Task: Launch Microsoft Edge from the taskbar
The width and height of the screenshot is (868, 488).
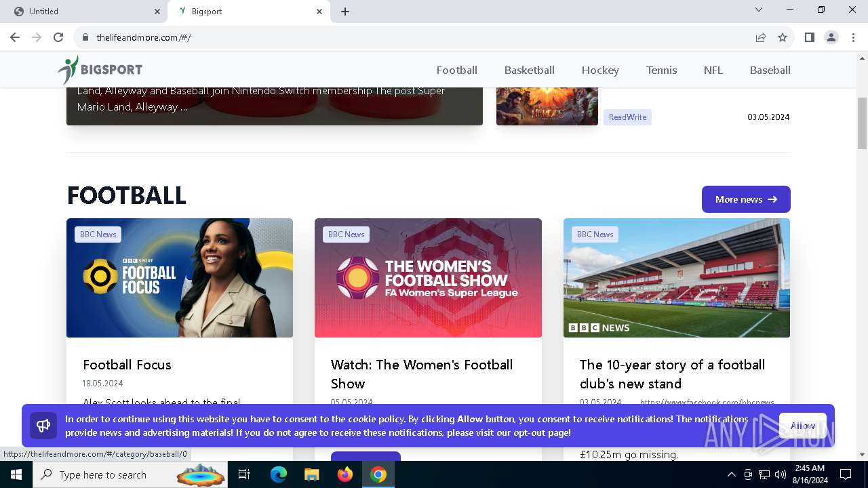Action: pos(279,474)
